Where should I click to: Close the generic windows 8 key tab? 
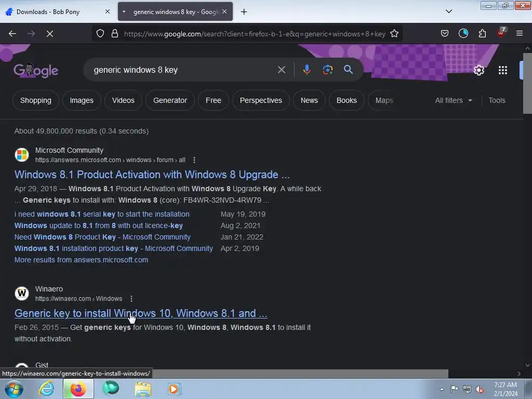coord(224,11)
